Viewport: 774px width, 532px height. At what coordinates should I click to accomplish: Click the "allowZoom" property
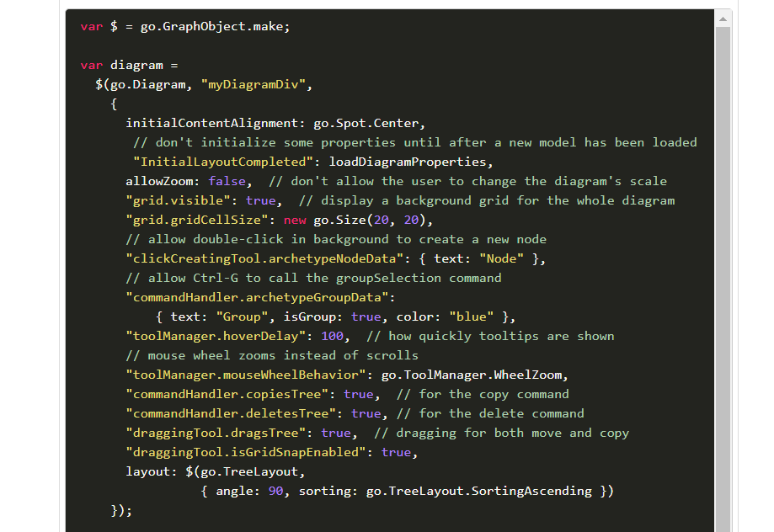click(159, 181)
